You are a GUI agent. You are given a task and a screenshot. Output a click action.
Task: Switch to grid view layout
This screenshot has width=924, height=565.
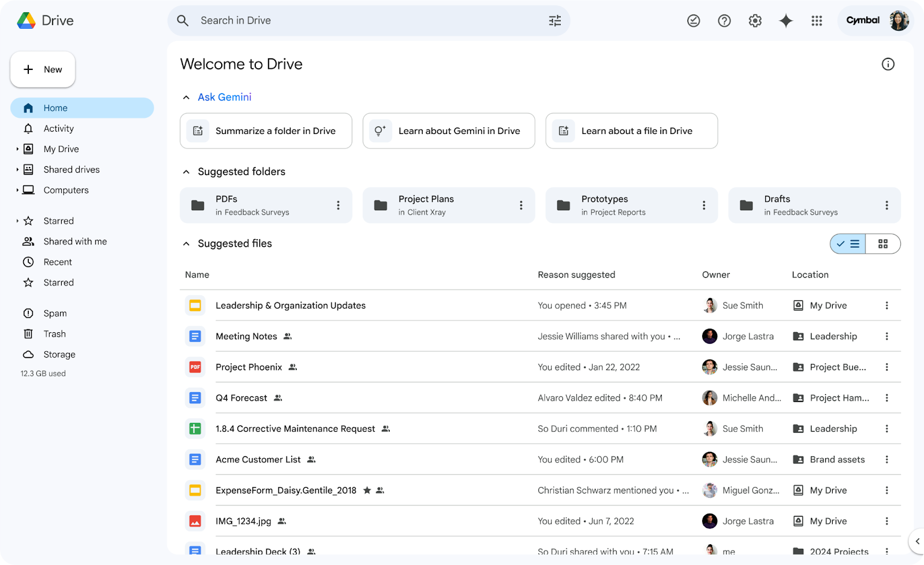[x=883, y=243]
